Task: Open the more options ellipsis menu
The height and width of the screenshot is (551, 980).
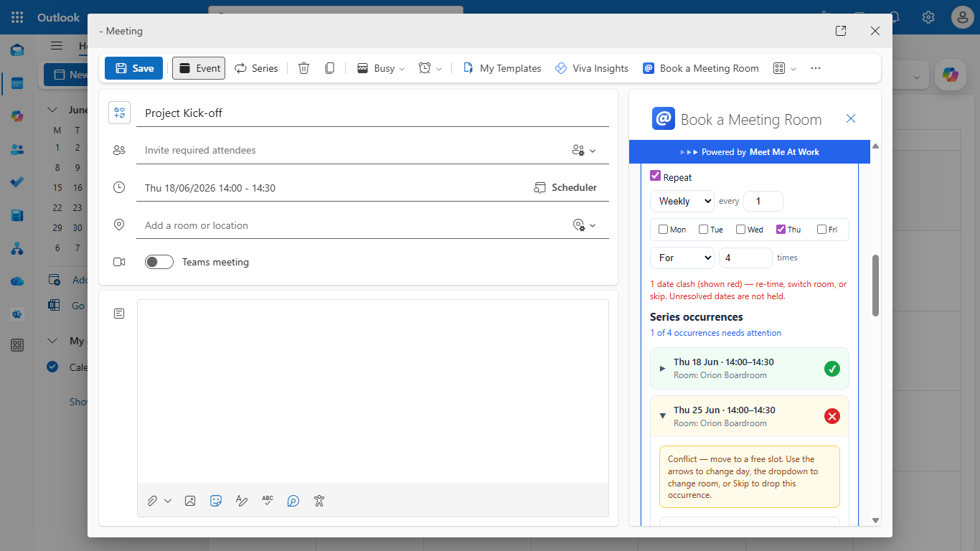Action: pos(815,68)
